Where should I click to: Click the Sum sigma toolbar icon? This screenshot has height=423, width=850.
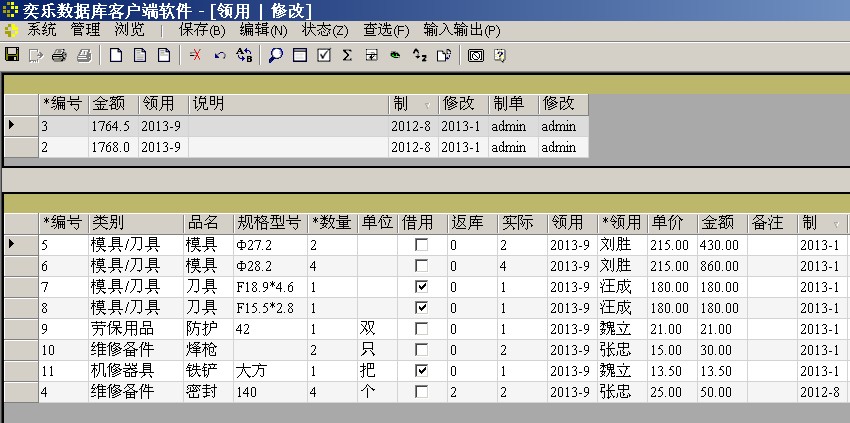coord(347,55)
